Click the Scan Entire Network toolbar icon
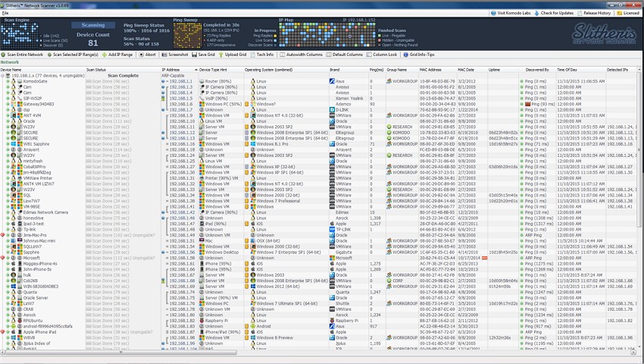644x364 pixels. (x=4, y=55)
